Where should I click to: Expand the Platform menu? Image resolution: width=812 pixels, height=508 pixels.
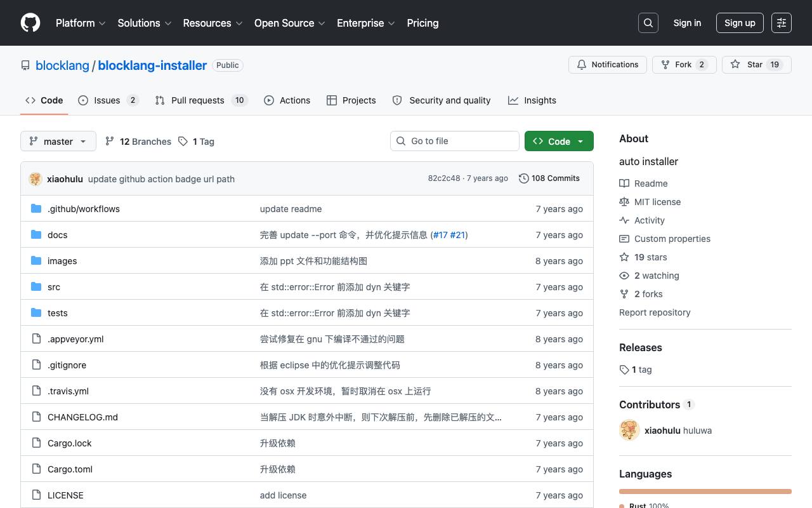pyautogui.click(x=81, y=23)
